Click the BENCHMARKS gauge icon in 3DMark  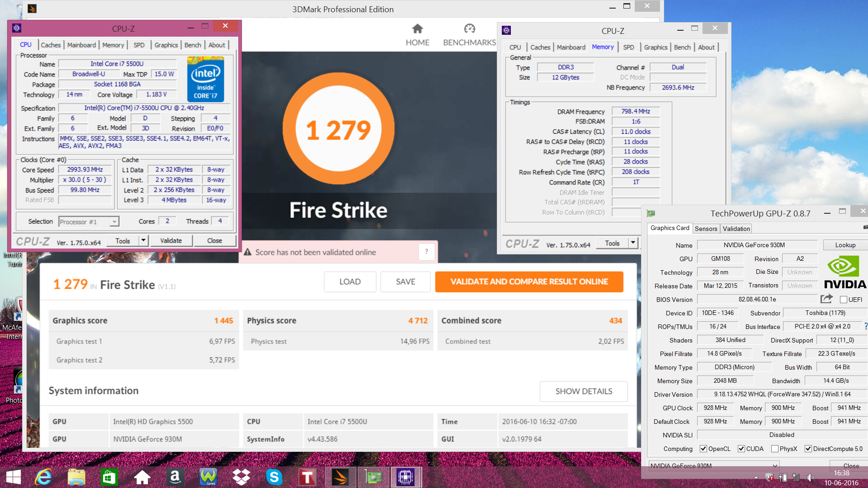(x=469, y=29)
